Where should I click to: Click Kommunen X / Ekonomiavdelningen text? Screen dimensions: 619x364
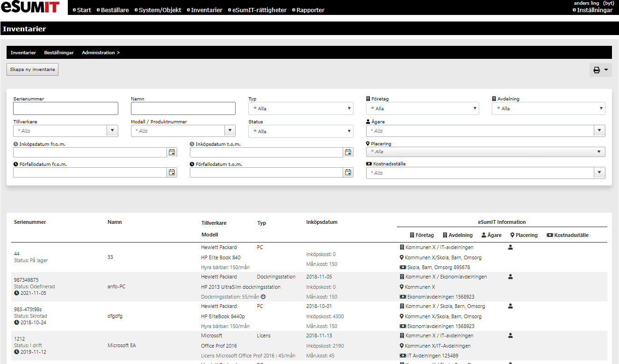[446, 277]
